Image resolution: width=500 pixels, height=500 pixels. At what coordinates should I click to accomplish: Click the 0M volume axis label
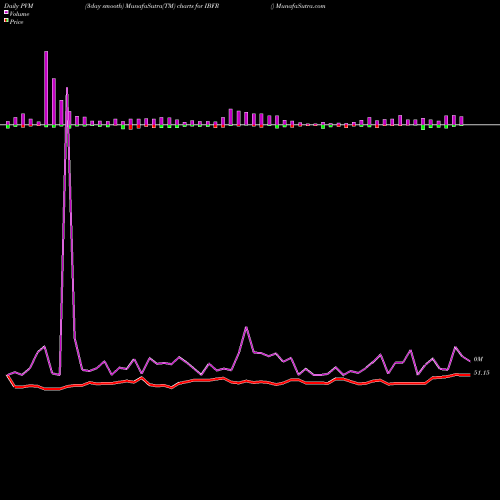pos(478,359)
